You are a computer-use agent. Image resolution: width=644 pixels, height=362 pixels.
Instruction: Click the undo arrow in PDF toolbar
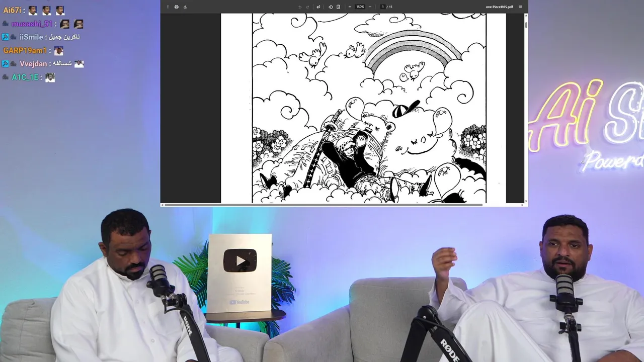click(300, 7)
